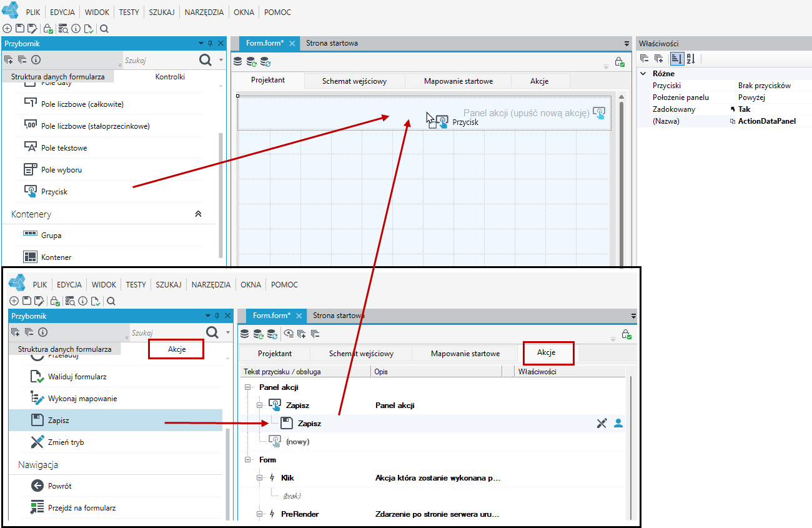Click the first database icon in the upper Form.form toolbar
The image size is (812, 528).
(237, 61)
